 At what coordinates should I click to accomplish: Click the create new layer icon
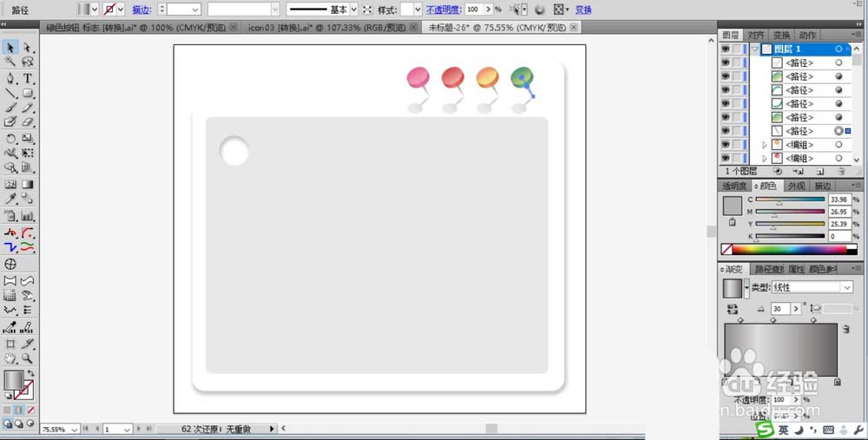(x=820, y=172)
